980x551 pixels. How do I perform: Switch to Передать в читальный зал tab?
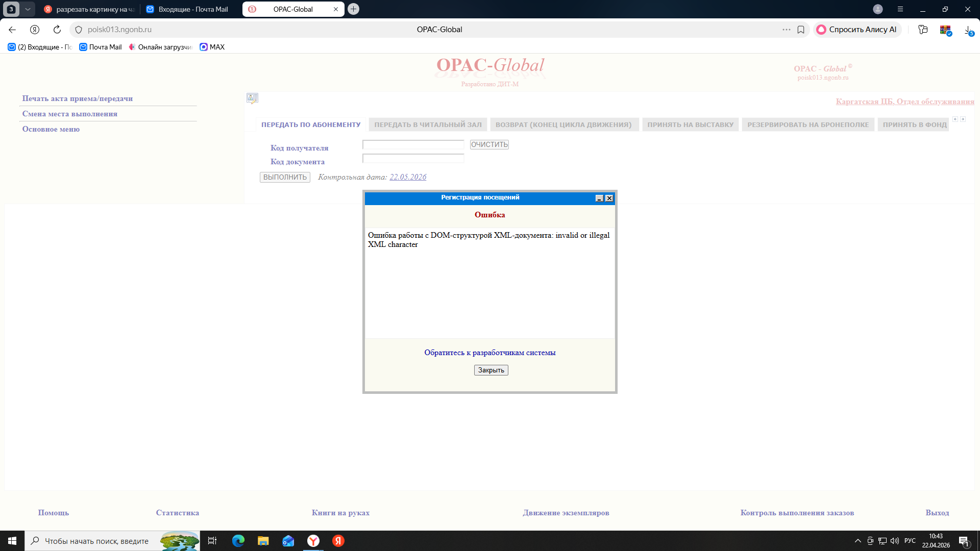(x=428, y=124)
